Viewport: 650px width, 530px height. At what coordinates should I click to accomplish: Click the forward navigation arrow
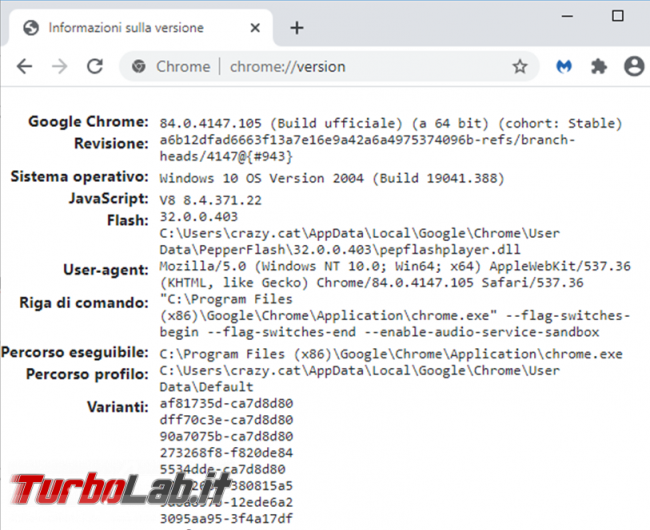click(x=59, y=66)
